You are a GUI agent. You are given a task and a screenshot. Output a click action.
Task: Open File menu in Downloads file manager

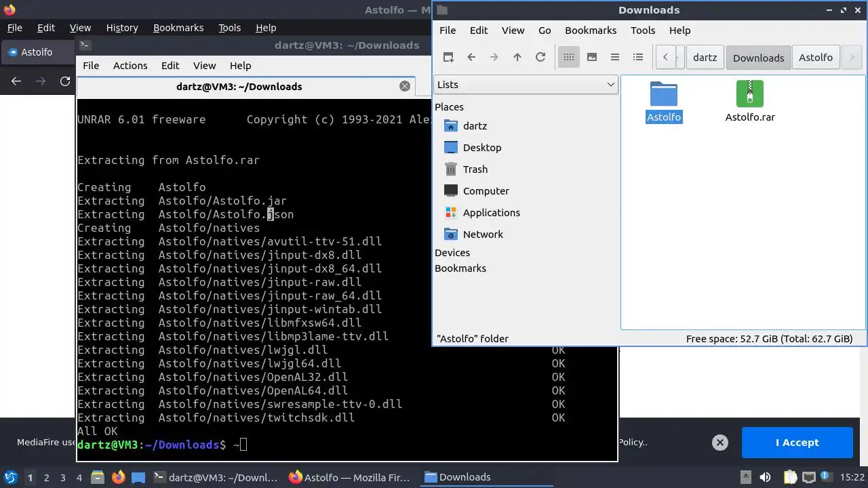tap(448, 30)
